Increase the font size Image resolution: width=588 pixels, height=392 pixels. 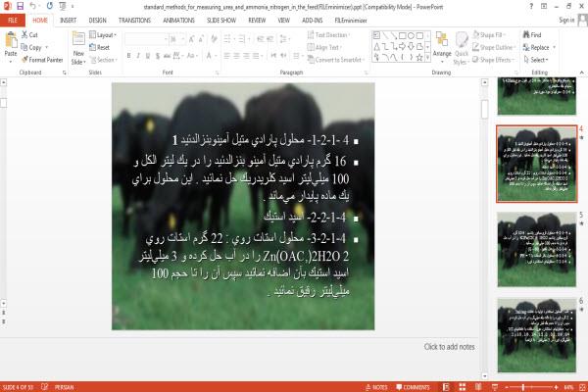click(192, 39)
